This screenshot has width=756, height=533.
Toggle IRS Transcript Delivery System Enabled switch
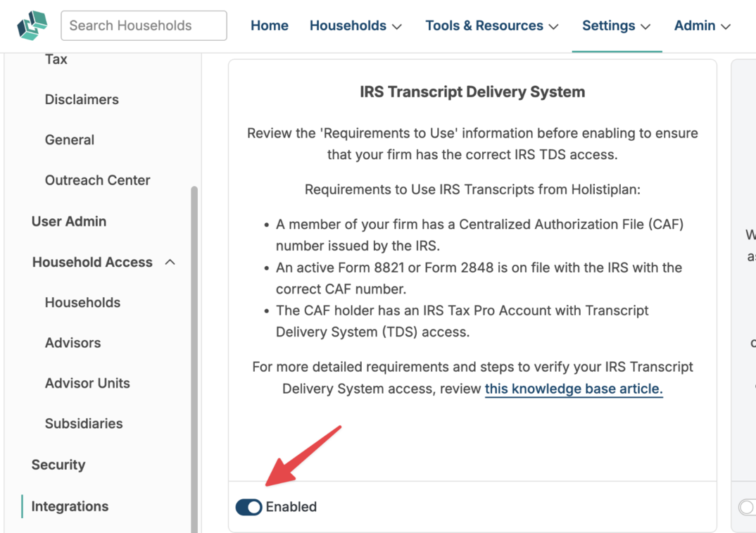(x=248, y=508)
